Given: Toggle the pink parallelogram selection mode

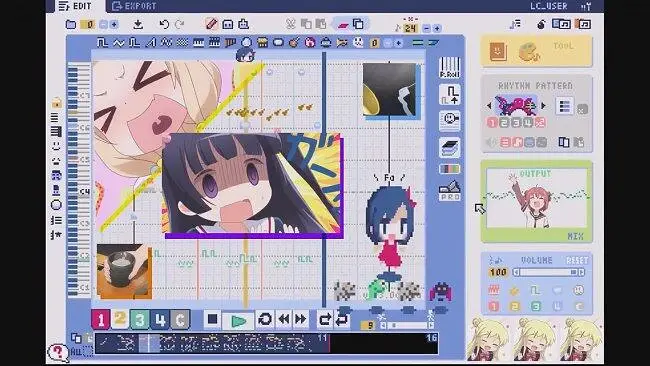Looking at the screenshot, I should tap(343, 25).
